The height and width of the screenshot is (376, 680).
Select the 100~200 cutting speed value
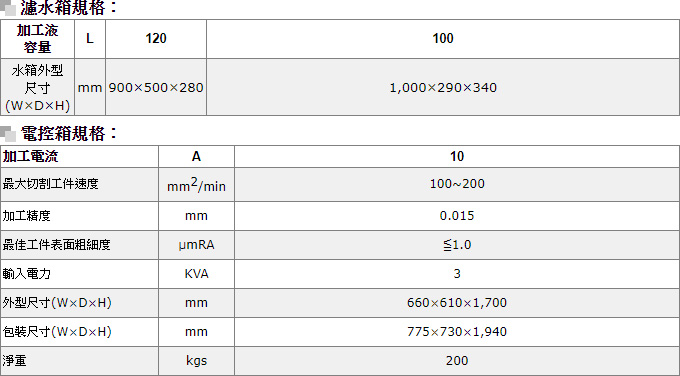pos(457,184)
